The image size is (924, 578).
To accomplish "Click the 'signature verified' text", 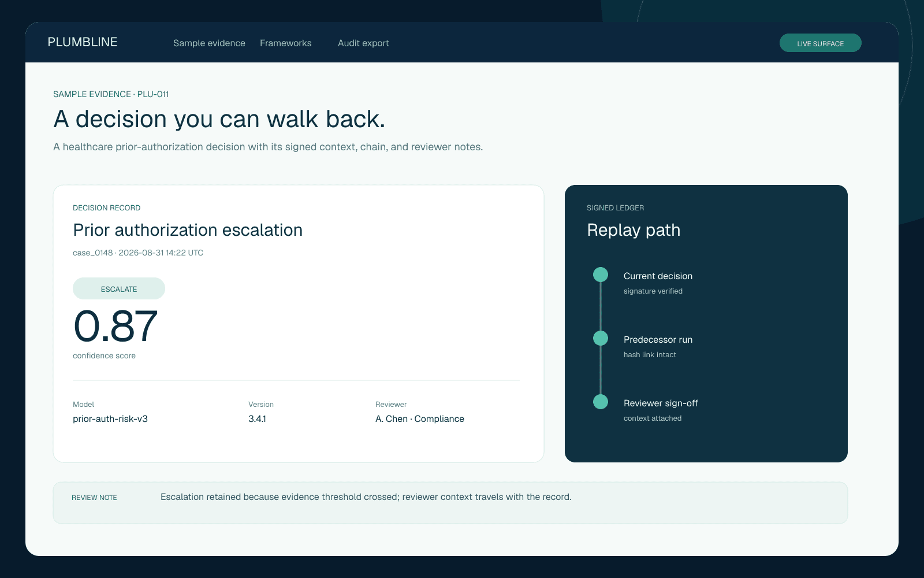I will pyautogui.click(x=653, y=291).
